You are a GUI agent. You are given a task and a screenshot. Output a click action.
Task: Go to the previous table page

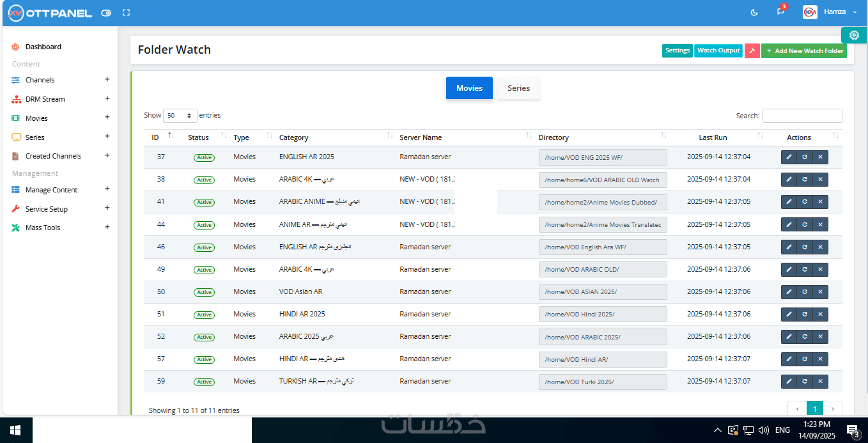[797, 408]
